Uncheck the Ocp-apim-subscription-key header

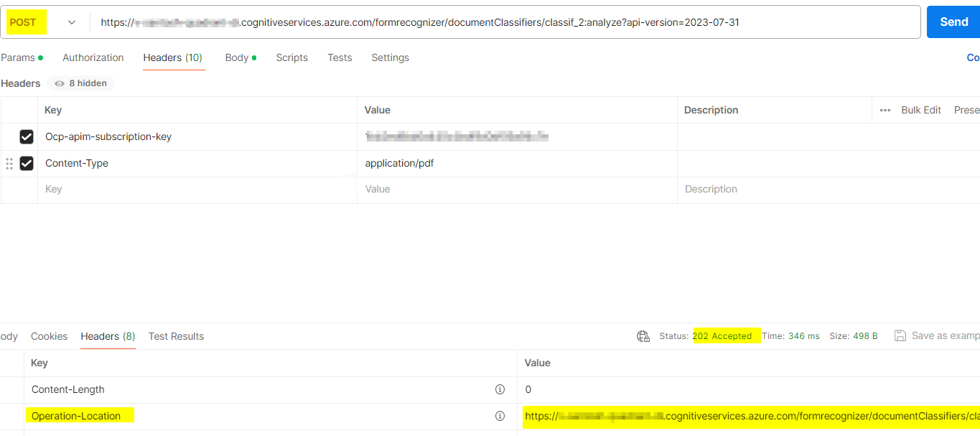pos(26,136)
